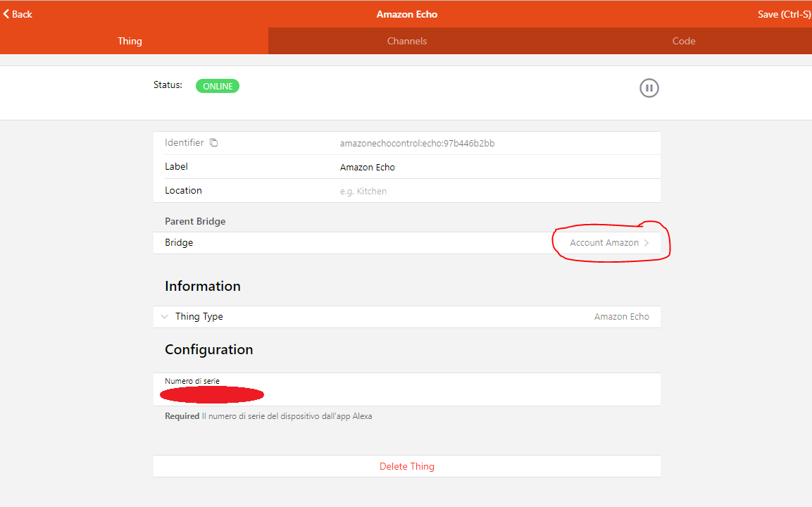Select the amazonechocontrol identifier text

417,144
